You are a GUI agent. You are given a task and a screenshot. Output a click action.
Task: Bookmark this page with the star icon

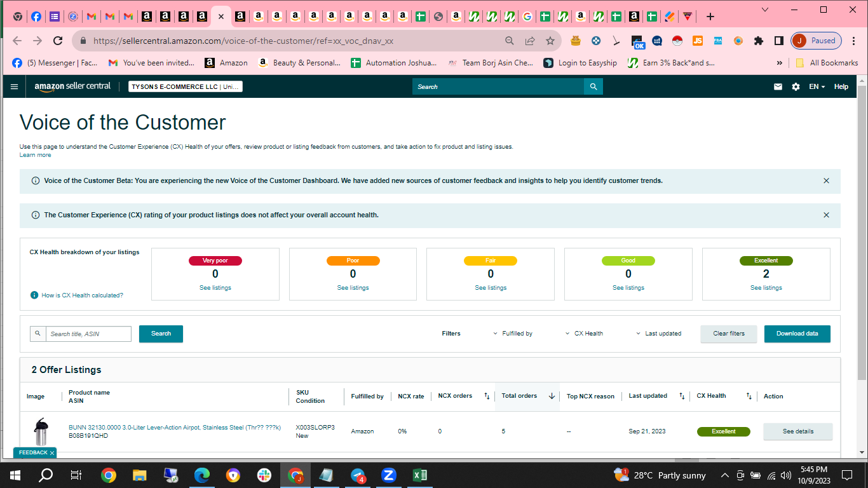point(550,41)
